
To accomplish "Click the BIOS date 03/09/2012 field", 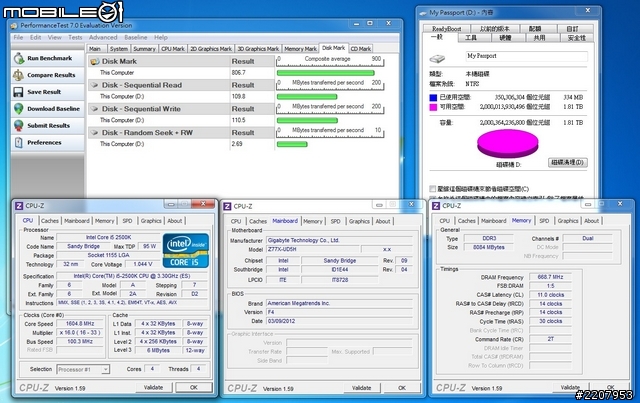I will pos(340,321).
